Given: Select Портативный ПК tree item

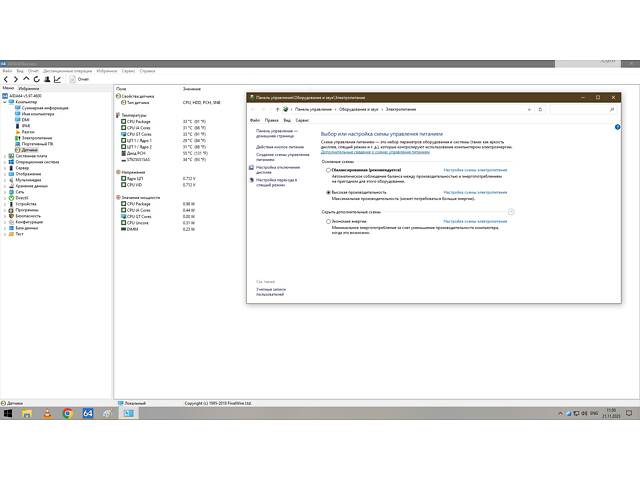Looking at the screenshot, I should coord(37,144).
